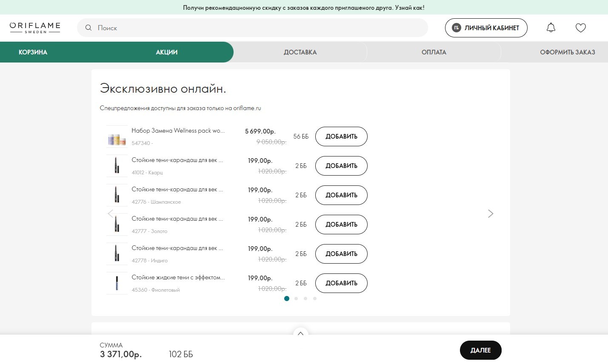608x364 pixels.
Task: Switch to the Доставка step
Action: 300,52
